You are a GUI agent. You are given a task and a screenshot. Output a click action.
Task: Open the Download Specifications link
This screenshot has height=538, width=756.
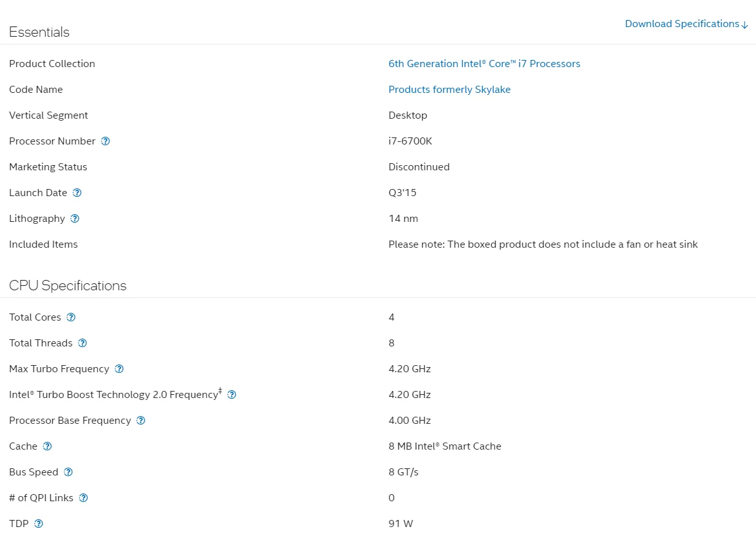682,24
